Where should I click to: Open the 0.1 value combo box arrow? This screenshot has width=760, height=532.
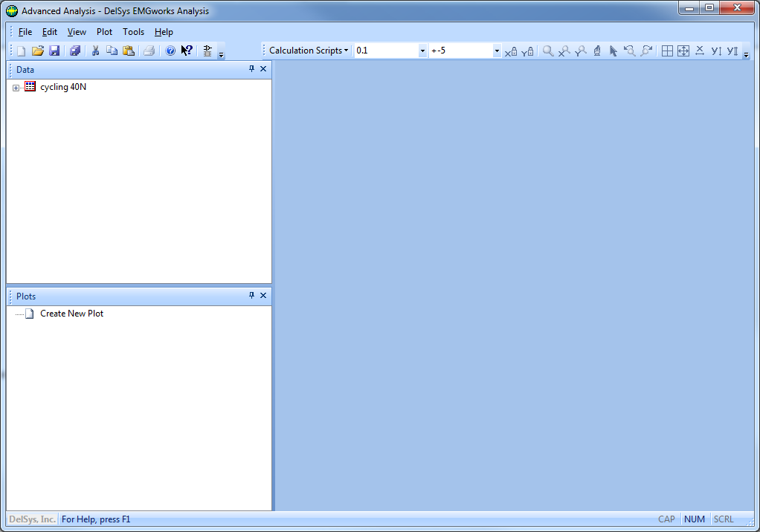coord(422,51)
